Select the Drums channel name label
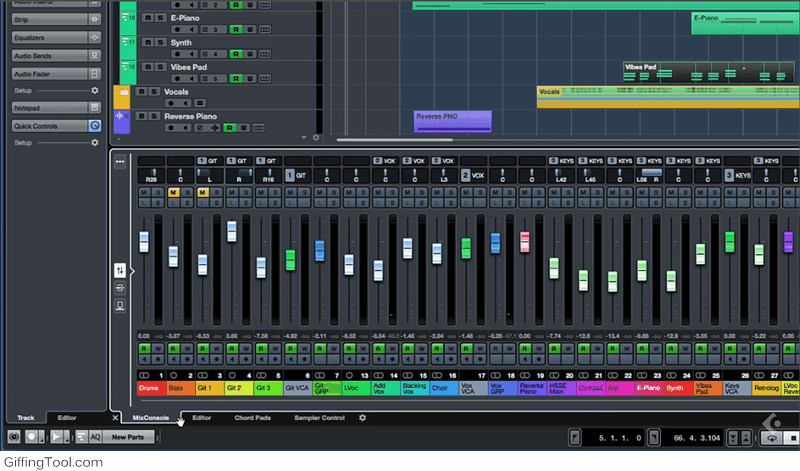 pos(152,388)
